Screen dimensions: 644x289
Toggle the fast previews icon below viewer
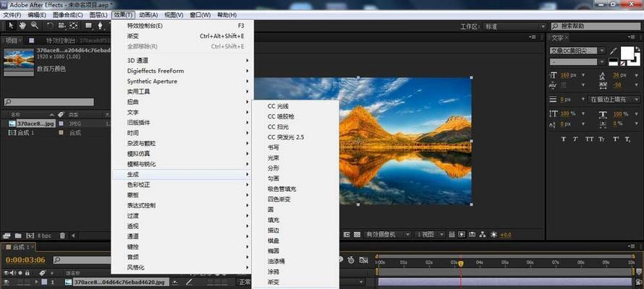click(462, 235)
